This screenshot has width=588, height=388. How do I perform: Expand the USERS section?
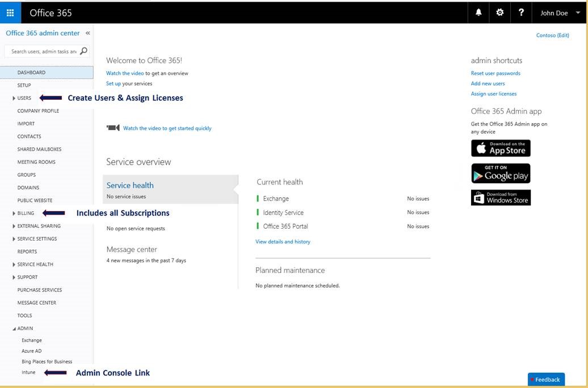click(14, 98)
